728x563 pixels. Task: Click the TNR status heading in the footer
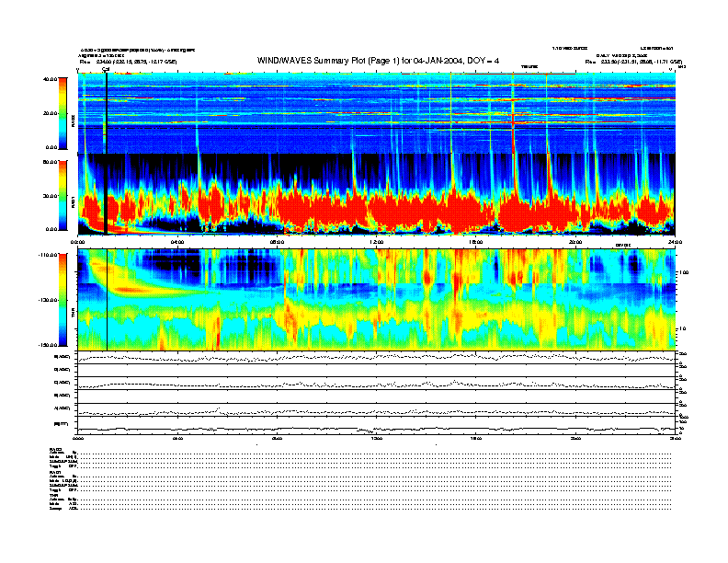click(54, 494)
